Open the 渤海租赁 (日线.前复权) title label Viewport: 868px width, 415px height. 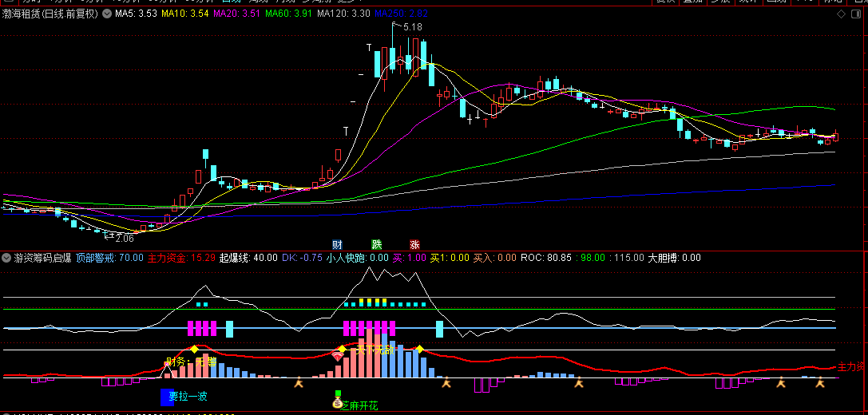[51, 14]
